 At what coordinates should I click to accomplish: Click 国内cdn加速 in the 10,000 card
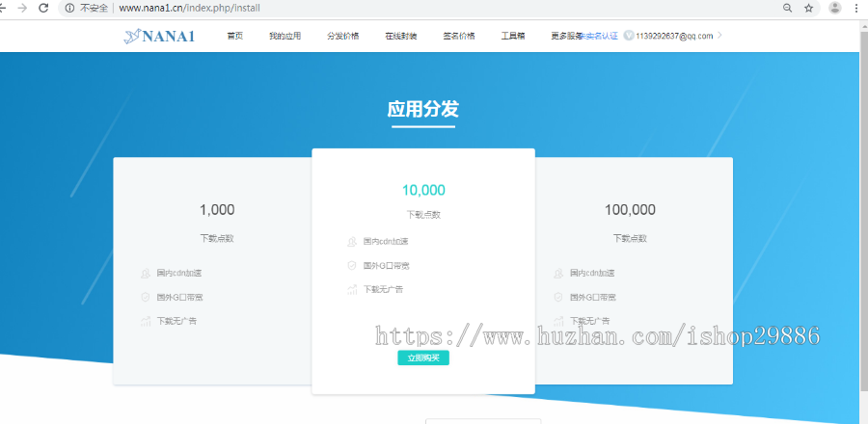(x=386, y=242)
